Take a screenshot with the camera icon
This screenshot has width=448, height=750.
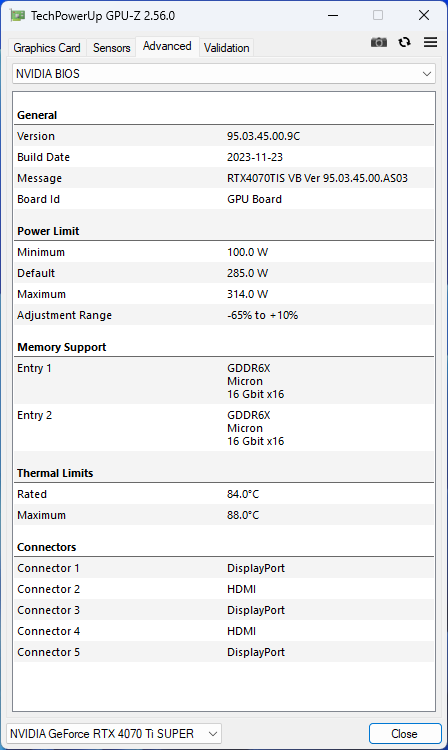click(x=379, y=42)
